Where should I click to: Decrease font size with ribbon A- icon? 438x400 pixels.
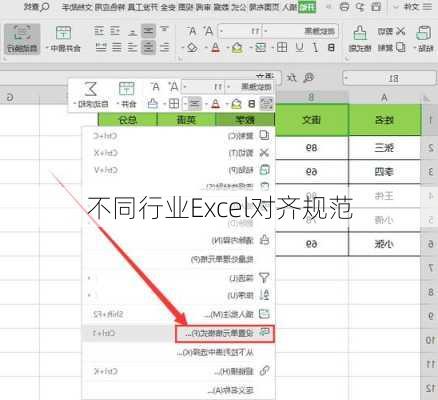pyautogui.click(x=192, y=31)
